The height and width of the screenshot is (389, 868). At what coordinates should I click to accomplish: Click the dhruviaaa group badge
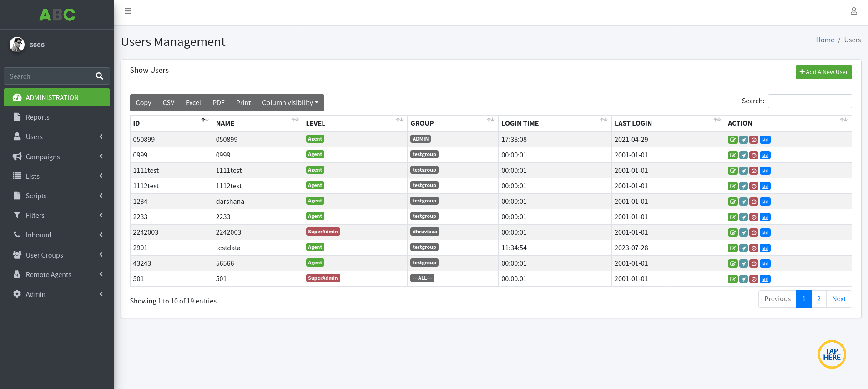click(x=425, y=232)
